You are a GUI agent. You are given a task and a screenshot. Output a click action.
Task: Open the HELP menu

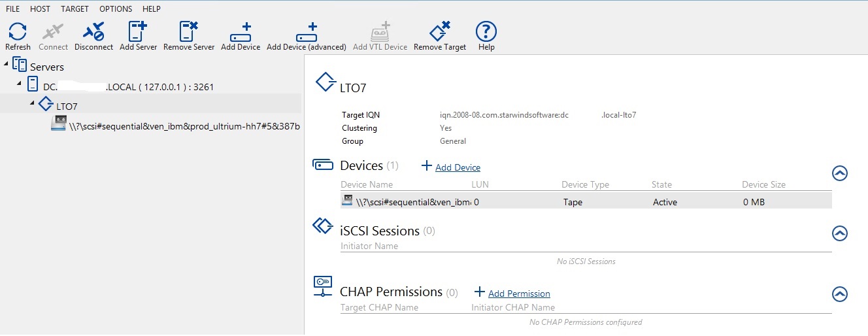[152, 9]
